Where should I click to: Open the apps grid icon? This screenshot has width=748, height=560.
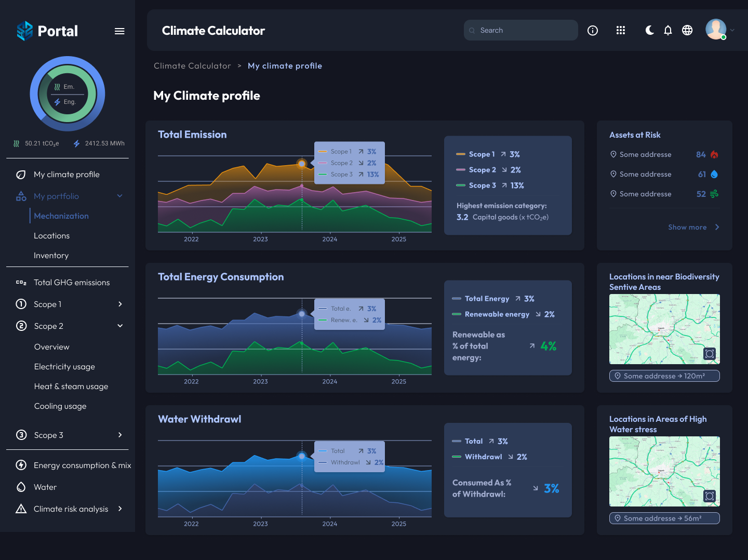(x=620, y=31)
